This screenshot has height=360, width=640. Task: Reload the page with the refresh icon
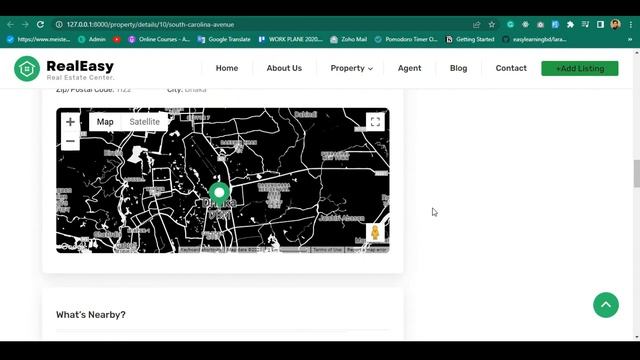[x=40, y=24]
